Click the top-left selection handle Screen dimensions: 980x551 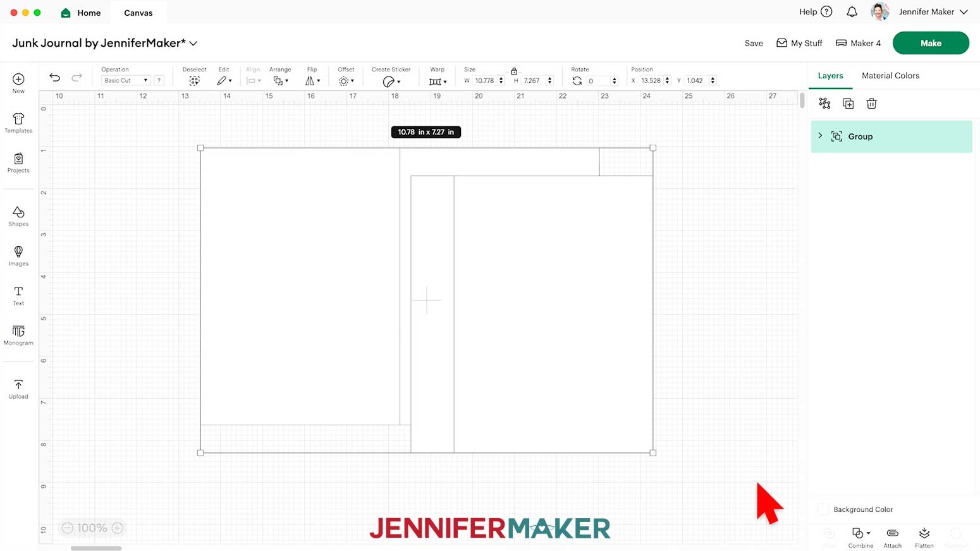[x=200, y=148]
